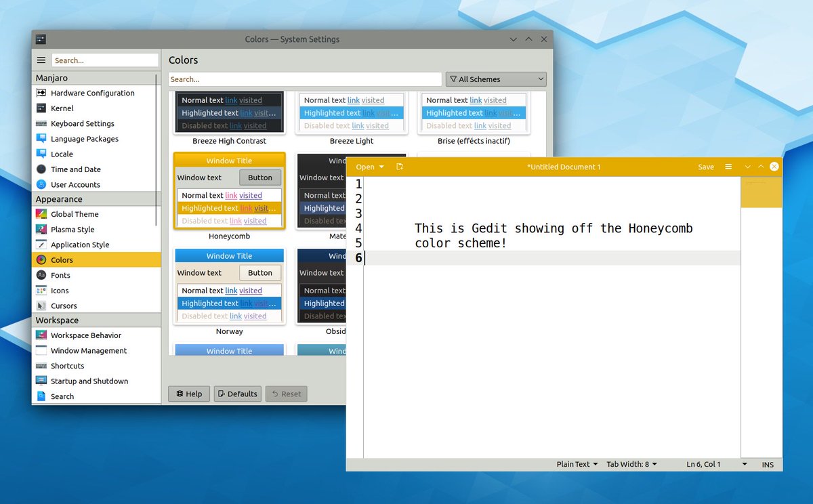Click the Workspace Behavior label

(x=86, y=335)
